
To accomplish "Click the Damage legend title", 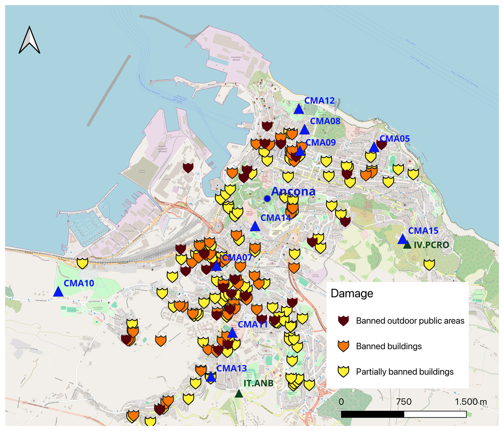I will (352, 293).
